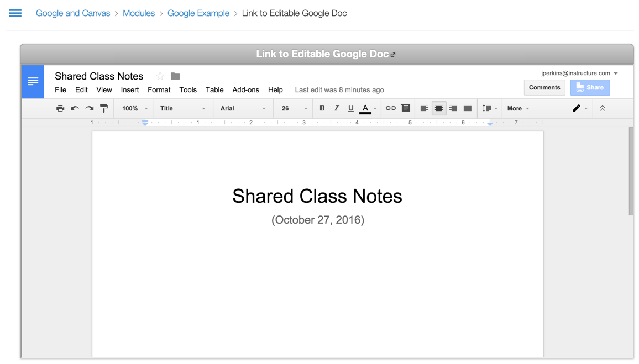Go to Google and Canvas breadcrumb
The height and width of the screenshot is (364, 639).
pyautogui.click(x=73, y=13)
